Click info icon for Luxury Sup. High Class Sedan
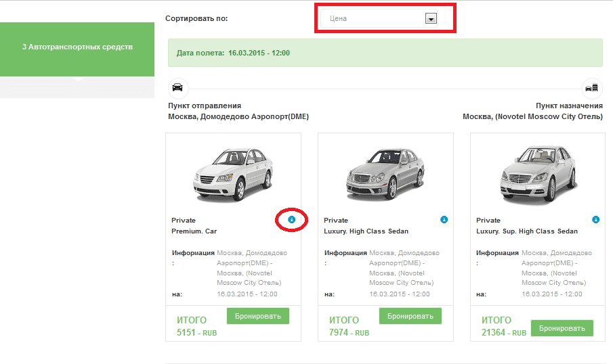The width and height of the screenshot is (613, 364). 596,220
